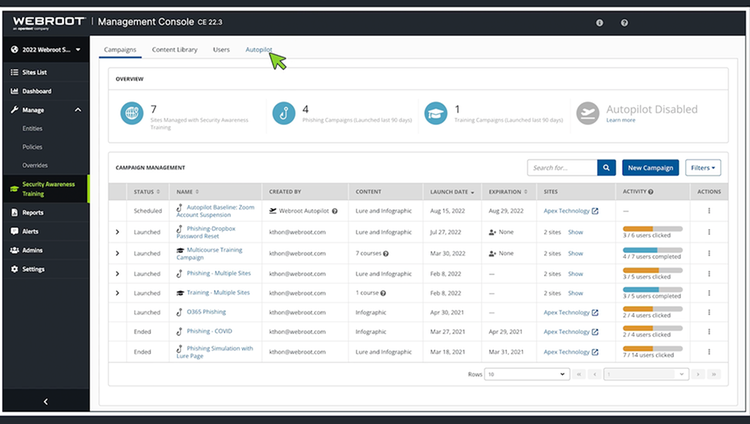Open the 2022 Webroot site selector dropdown
The width and height of the screenshot is (750, 424).
click(x=46, y=49)
